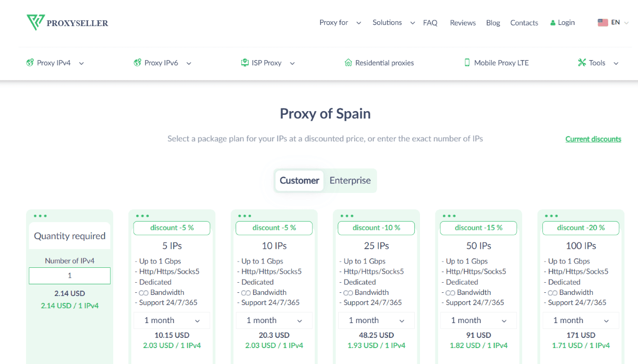Image resolution: width=638 pixels, height=364 pixels.
Task: Click the 91 USD price
Action: pos(478,335)
